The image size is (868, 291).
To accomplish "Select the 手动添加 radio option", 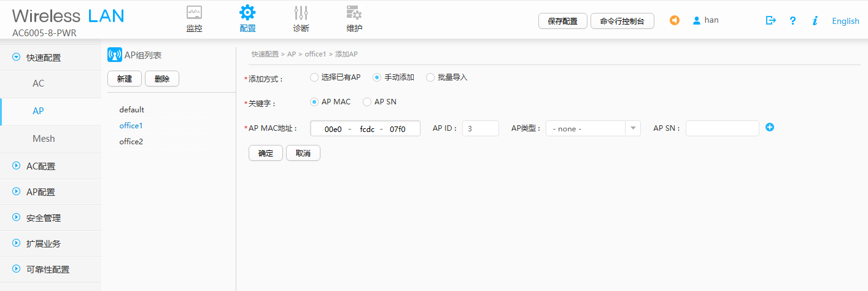I will pyautogui.click(x=378, y=77).
